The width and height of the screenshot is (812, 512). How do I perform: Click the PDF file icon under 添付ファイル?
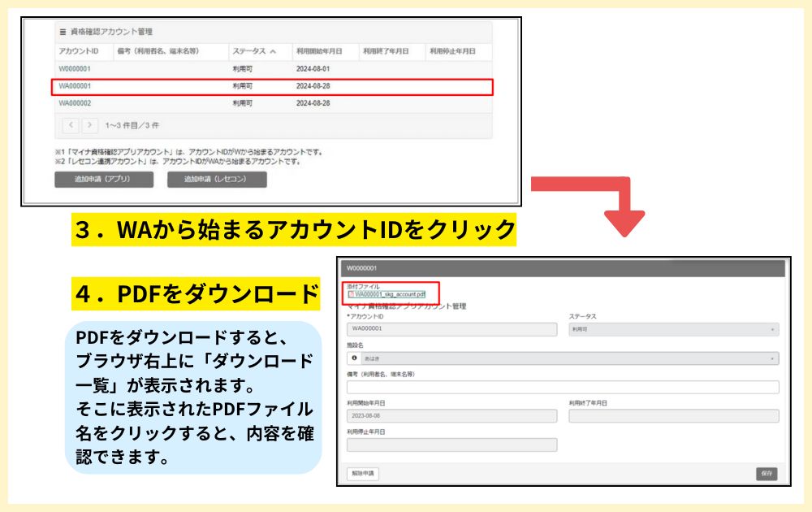(351, 294)
